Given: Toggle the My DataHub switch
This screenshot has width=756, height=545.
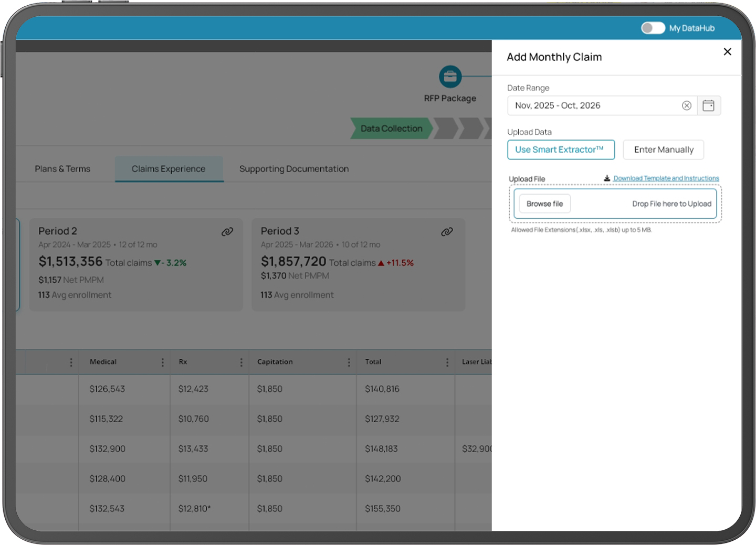Looking at the screenshot, I should click(x=653, y=28).
